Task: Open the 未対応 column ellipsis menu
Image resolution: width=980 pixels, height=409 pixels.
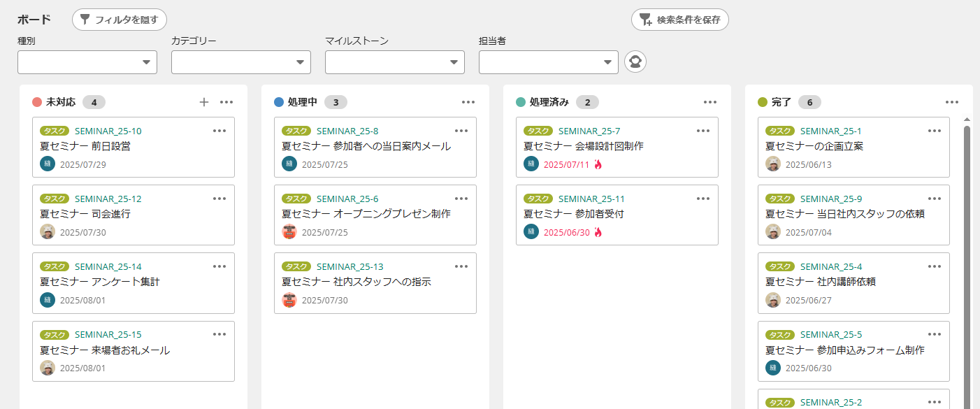Action: tap(226, 102)
